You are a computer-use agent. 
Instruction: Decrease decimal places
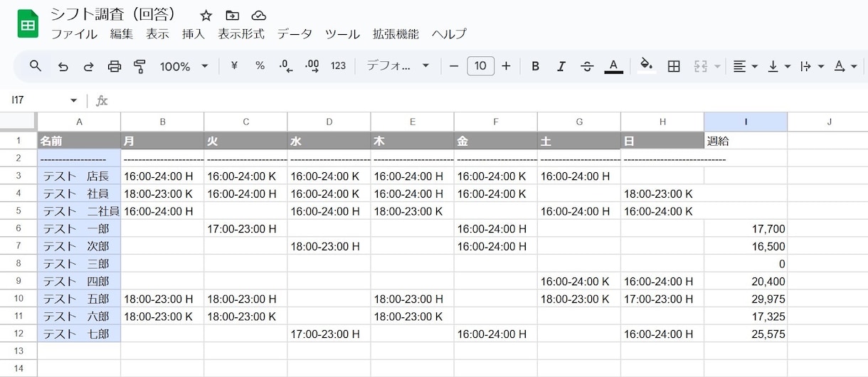pyautogui.click(x=285, y=66)
